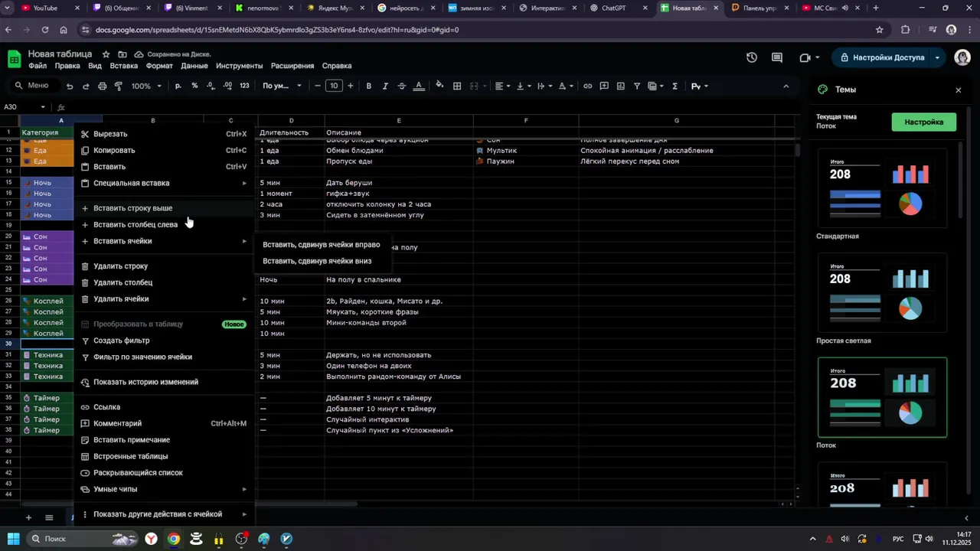This screenshot has height=551, width=980.
Task: Open horizontal align dropdown
Action: 502,86
